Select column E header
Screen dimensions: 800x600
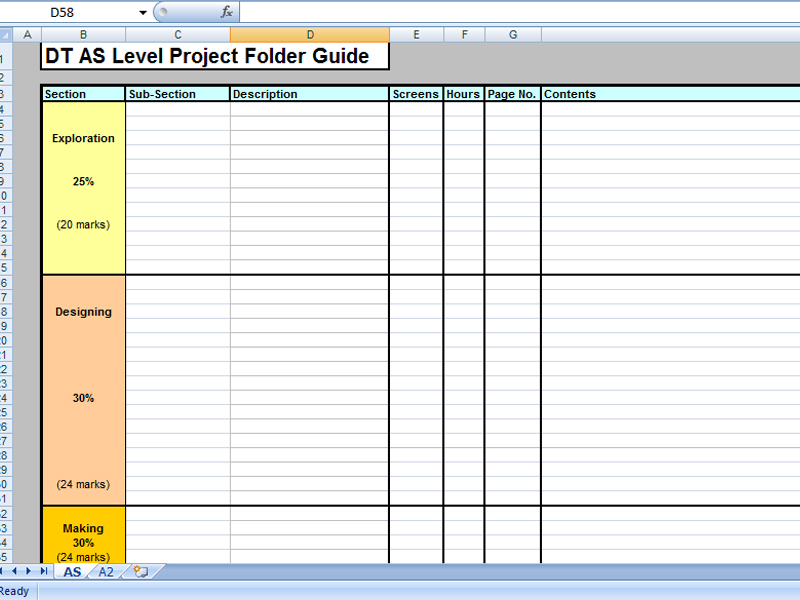coord(416,35)
